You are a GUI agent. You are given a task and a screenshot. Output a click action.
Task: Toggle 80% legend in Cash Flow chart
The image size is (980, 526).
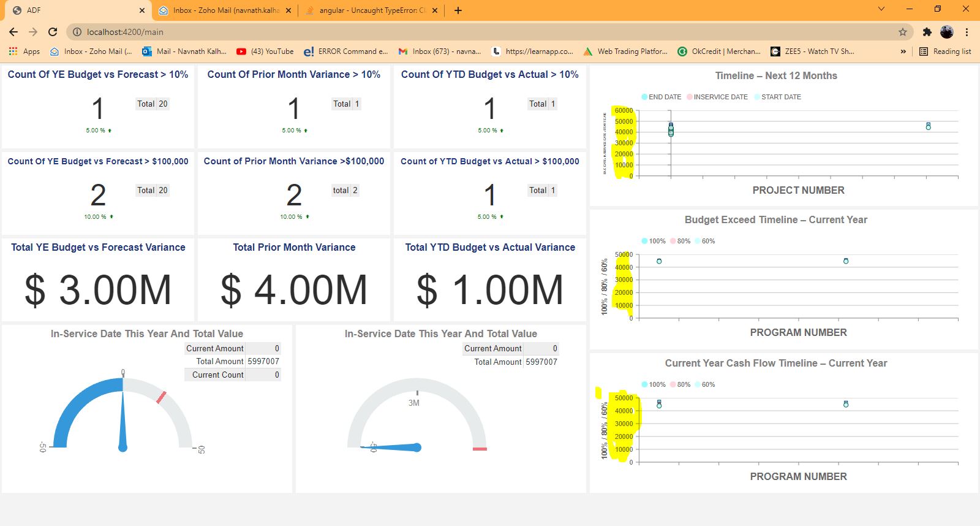point(680,384)
